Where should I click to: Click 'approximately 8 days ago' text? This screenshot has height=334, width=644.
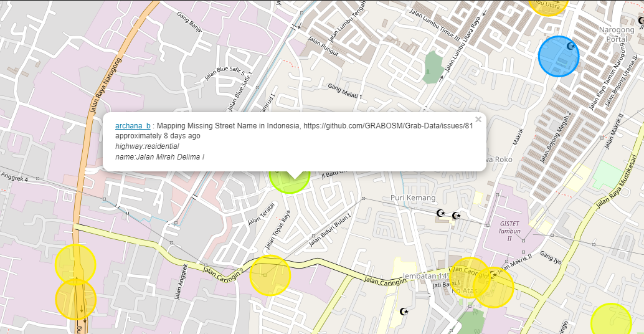tap(158, 136)
